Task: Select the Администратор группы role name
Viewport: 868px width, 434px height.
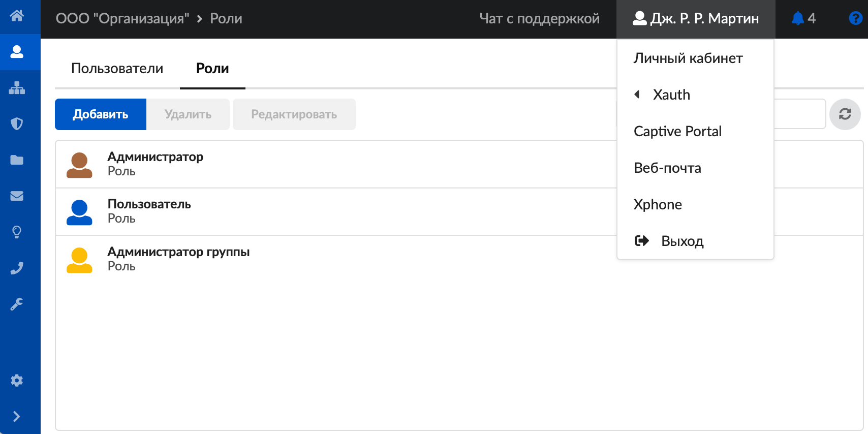Action: coord(178,252)
